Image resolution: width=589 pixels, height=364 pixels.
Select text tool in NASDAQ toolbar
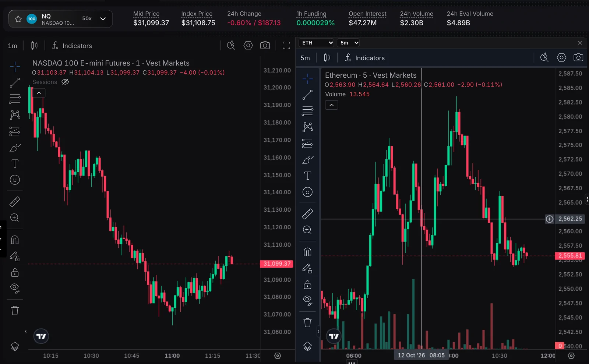(x=15, y=164)
